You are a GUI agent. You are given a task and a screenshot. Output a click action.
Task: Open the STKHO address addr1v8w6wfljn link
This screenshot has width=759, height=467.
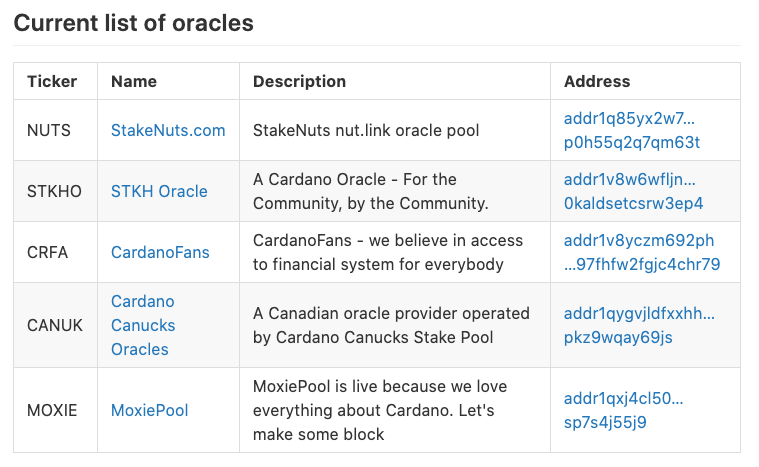634,191
